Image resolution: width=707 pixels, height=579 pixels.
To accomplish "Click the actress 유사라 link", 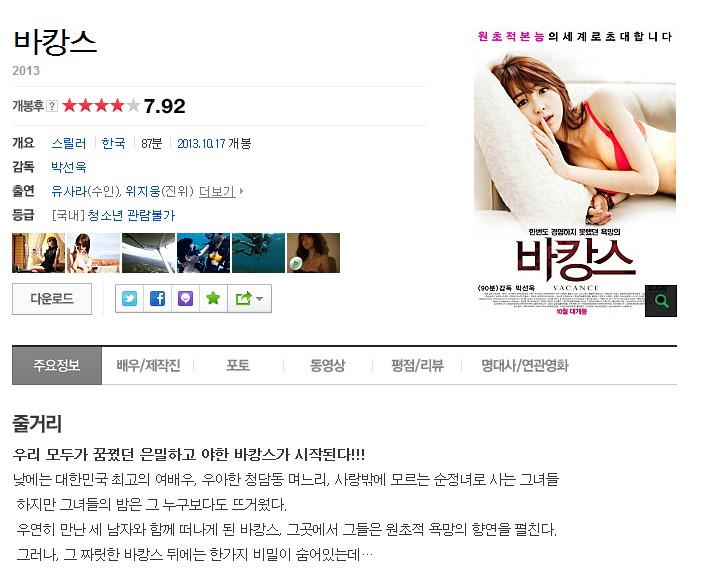I will coord(69,192).
